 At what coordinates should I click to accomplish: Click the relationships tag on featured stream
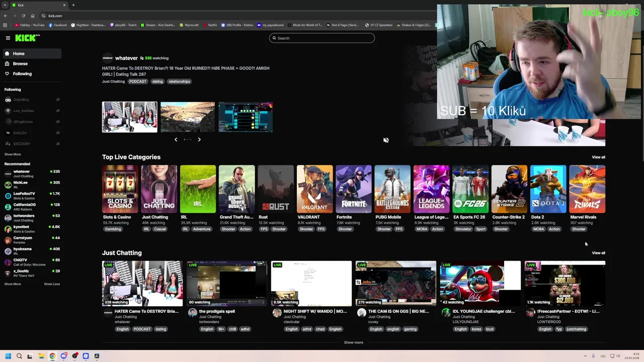(179, 81)
